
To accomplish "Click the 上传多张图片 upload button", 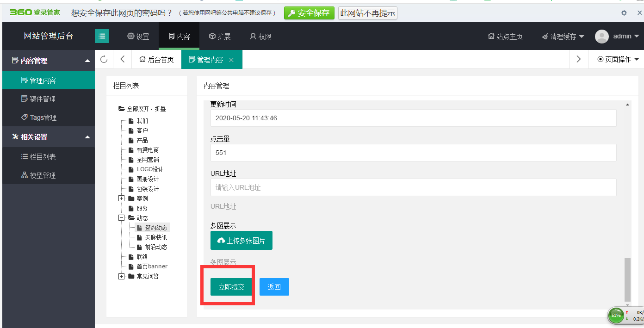I will [241, 241].
